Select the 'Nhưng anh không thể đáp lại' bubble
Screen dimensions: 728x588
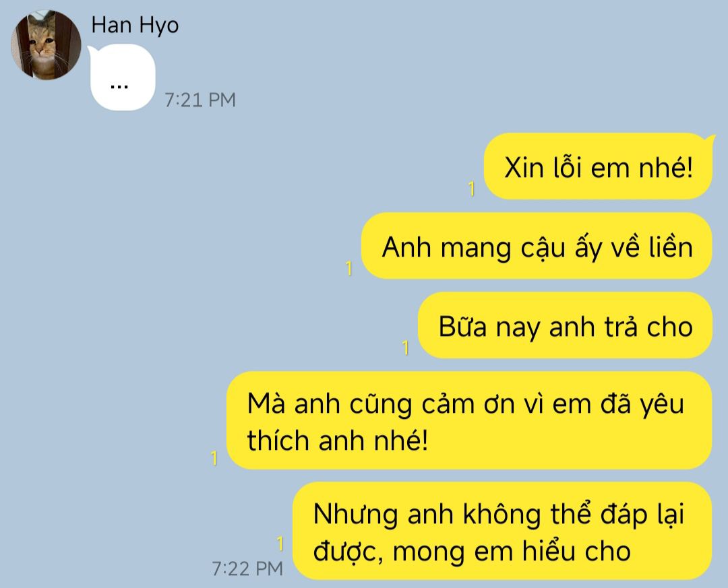click(502, 531)
